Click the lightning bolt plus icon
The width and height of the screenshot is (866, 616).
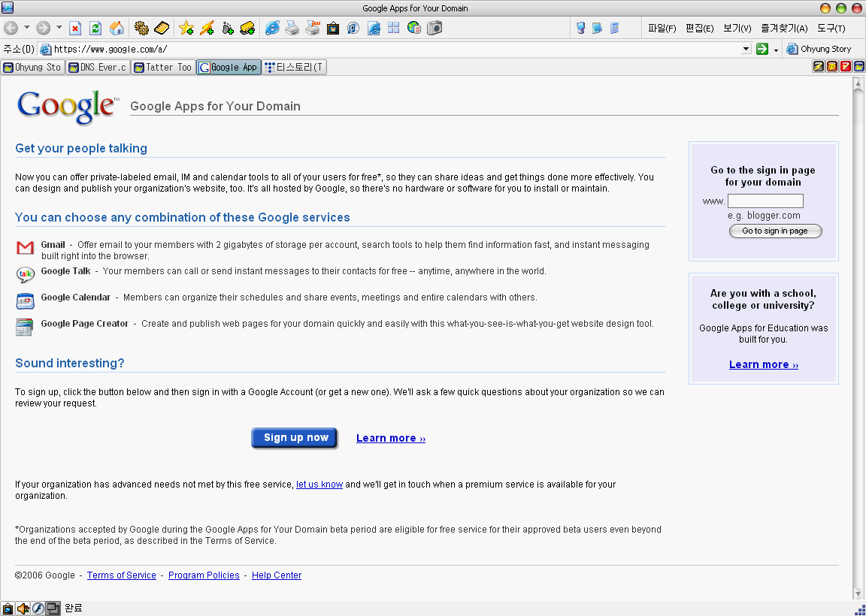click(x=207, y=28)
